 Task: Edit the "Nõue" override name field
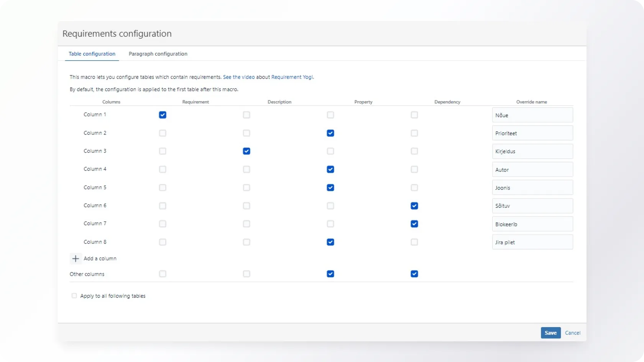532,115
